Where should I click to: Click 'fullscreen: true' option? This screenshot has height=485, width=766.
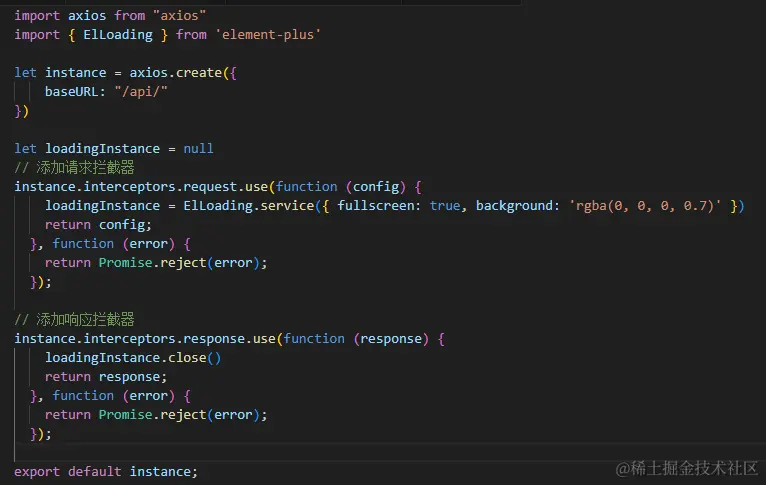pos(399,206)
